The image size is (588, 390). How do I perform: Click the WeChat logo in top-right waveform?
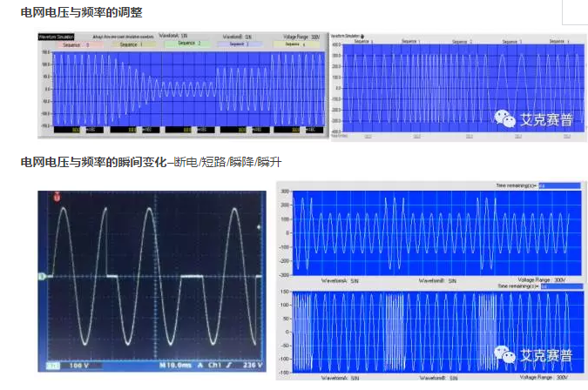[x=504, y=119]
